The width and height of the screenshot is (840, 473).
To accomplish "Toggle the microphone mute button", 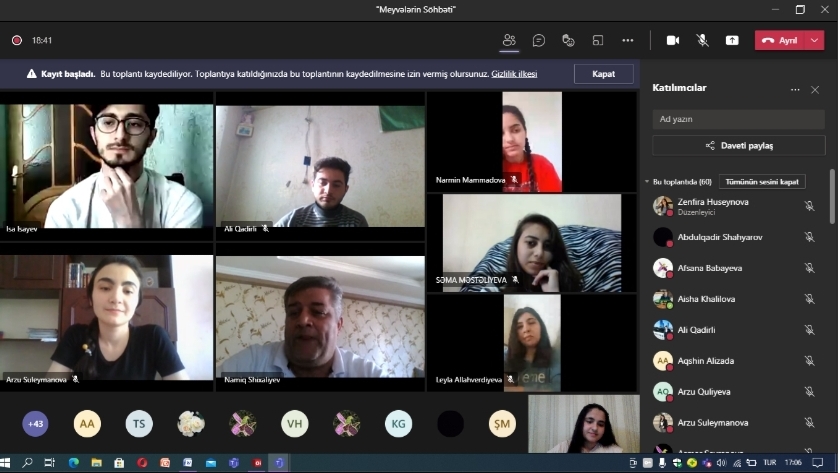I will 702,40.
